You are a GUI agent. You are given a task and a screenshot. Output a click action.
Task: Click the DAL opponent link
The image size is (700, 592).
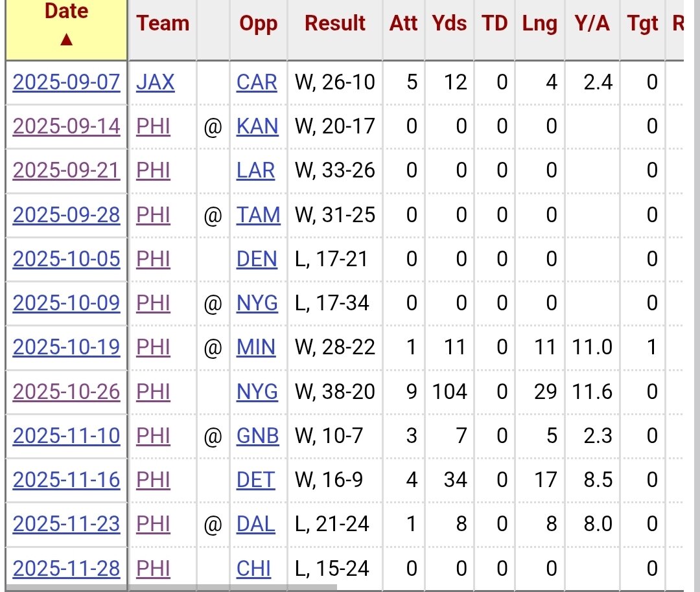(255, 524)
